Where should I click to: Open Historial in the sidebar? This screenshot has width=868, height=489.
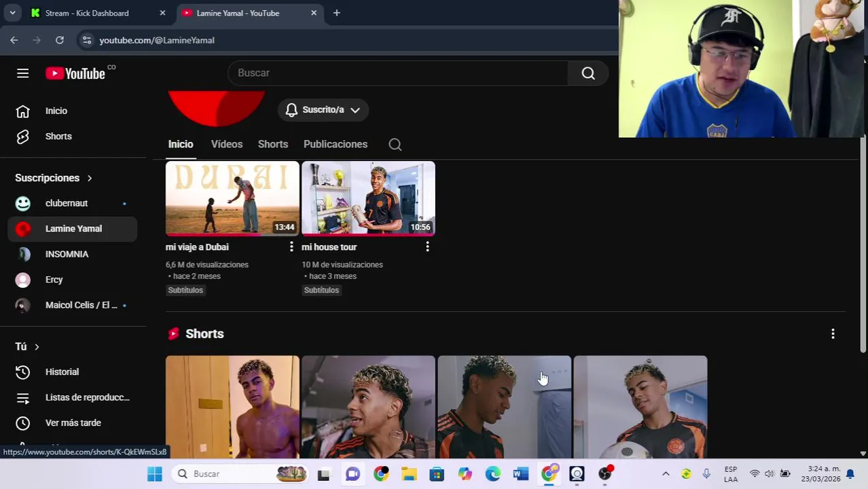pyautogui.click(x=73, y=372)
